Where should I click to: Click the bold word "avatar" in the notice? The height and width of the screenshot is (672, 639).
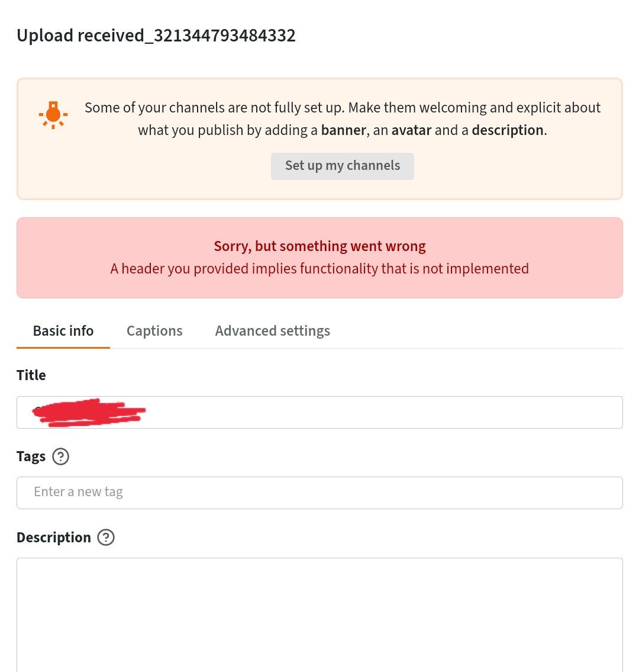(x=411, y=130)
